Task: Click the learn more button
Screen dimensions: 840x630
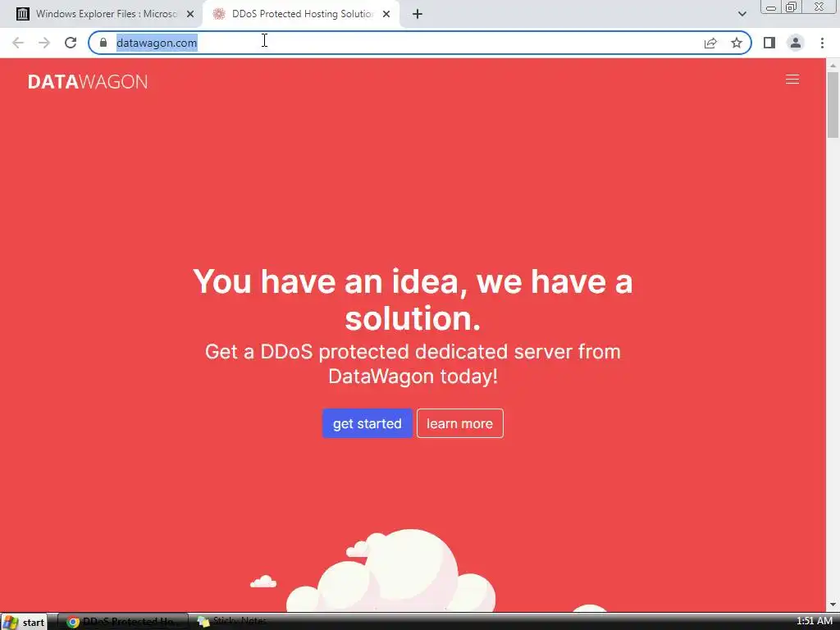Action: (x=459, y=423)
